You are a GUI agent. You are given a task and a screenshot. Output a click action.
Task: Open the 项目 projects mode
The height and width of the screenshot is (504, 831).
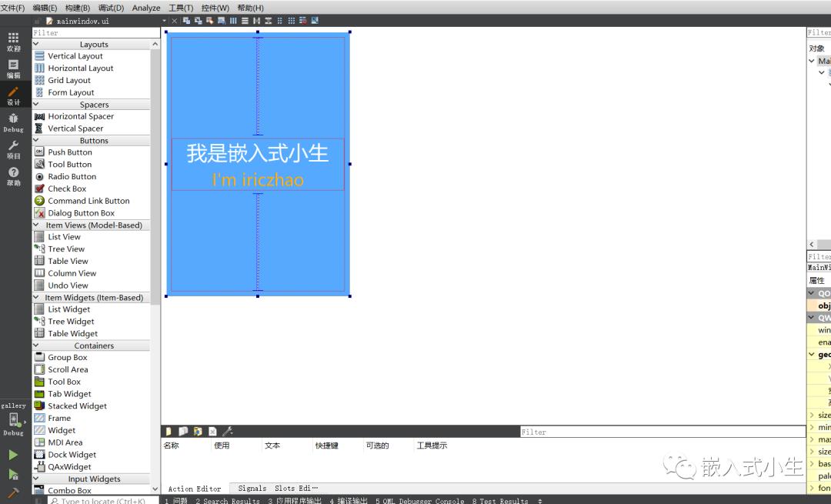[13, 150]
